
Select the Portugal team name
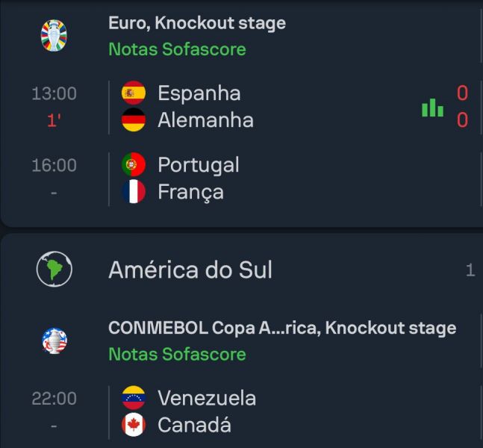pyautogui.click(x=199, y=165)
